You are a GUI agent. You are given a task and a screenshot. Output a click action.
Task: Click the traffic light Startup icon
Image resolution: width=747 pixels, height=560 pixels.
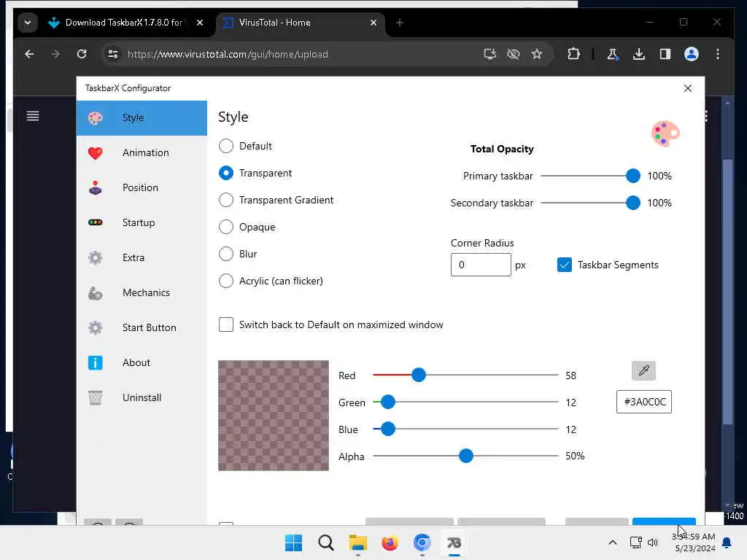pyautogui.click(x=96, y=222)
